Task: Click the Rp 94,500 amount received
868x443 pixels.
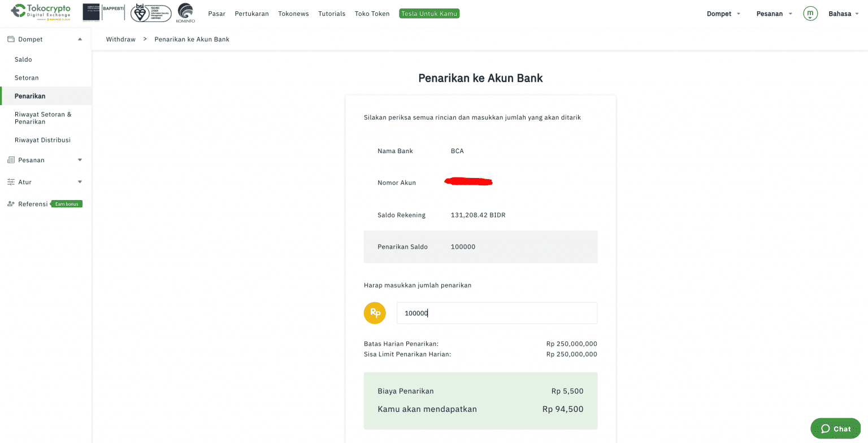Action: click(x=563, y=409)
